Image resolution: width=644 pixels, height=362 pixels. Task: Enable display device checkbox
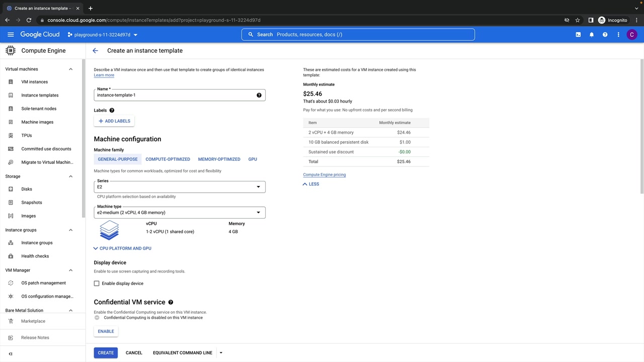pyautogui.click(x=97, y=284)
